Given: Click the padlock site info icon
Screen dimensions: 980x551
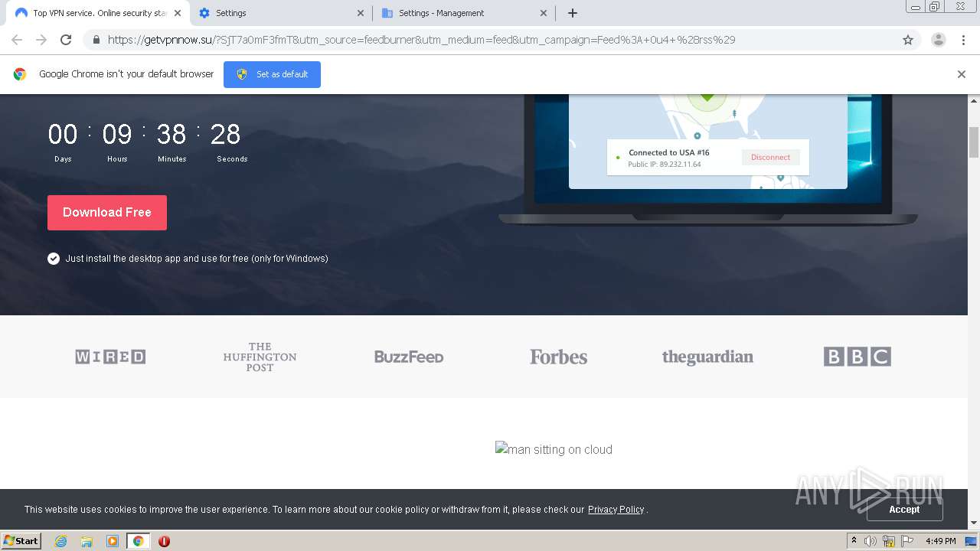Looking at the screenshot, I should (x=96, y=40).
